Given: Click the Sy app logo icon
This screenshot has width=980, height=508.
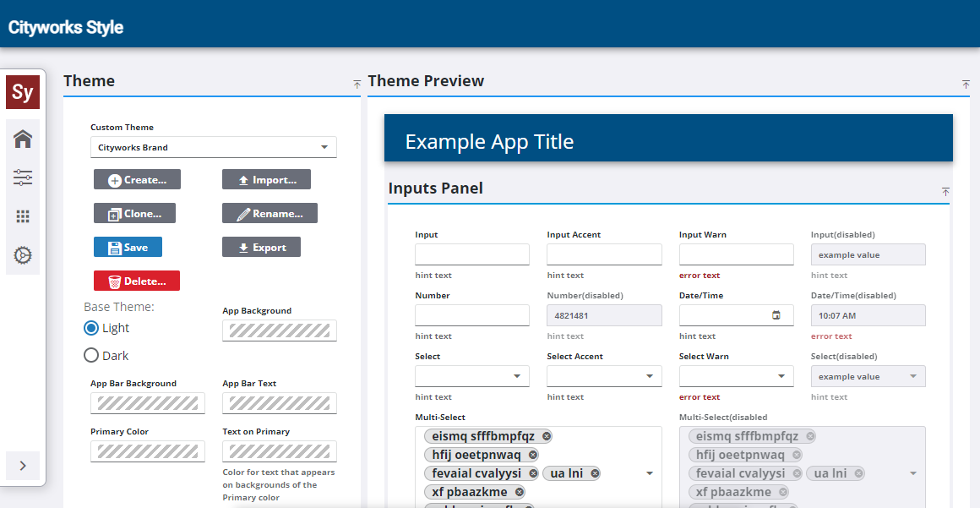Looking at the screenshot, I should pos(23,92).
